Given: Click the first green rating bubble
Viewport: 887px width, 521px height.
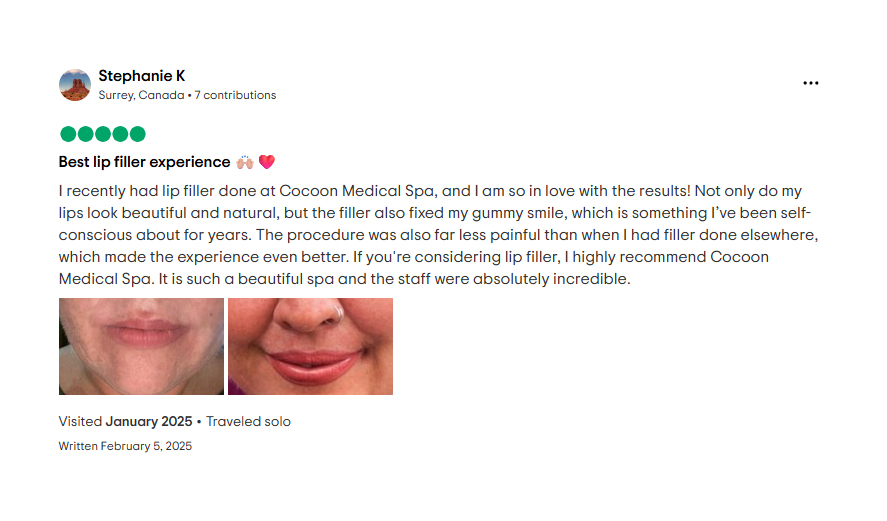Looking at the screenshot, I should tap(68, 134).
